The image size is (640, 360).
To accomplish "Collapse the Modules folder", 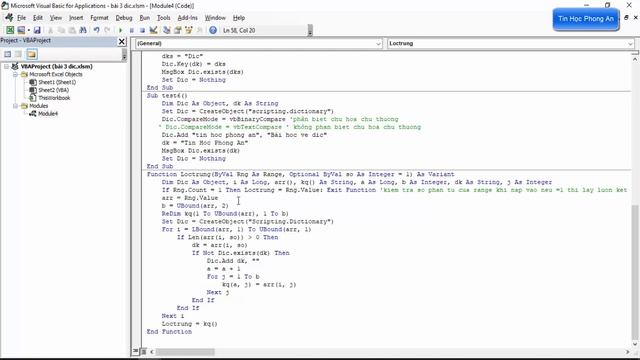I will point(15,106).
